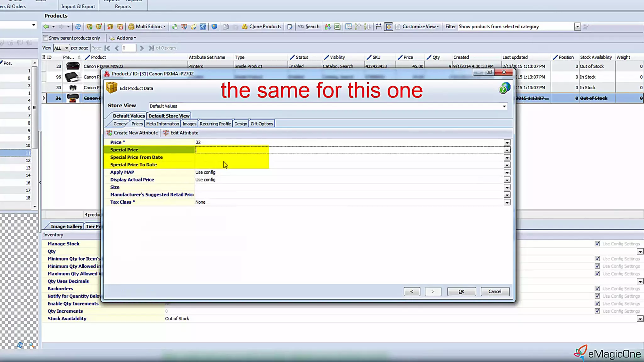Click the green help globe icon

504,88
